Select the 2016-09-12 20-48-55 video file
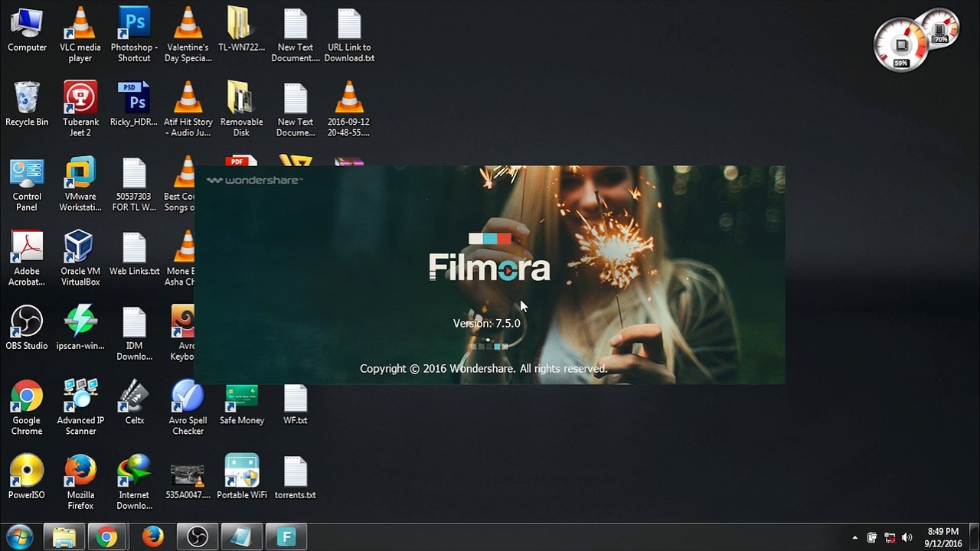Screen dimensions: 980x551 (x=349, y=109)
